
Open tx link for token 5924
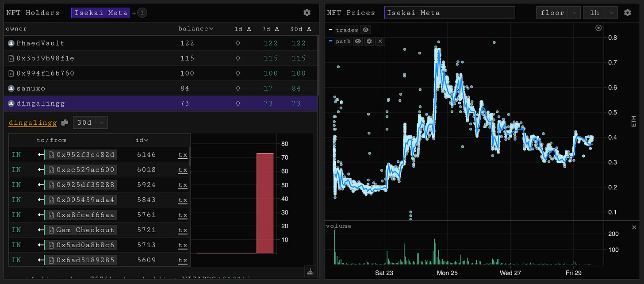tap(183, 185)
